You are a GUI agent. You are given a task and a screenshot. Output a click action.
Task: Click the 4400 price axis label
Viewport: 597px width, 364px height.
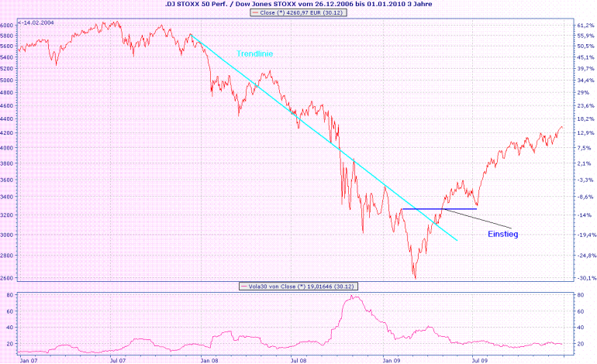coord(6,119)
